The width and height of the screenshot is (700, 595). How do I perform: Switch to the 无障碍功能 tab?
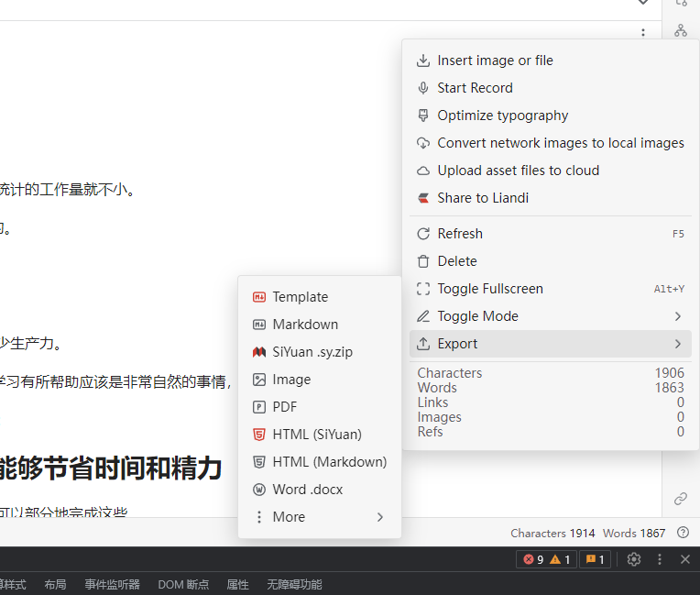point(294,584)
